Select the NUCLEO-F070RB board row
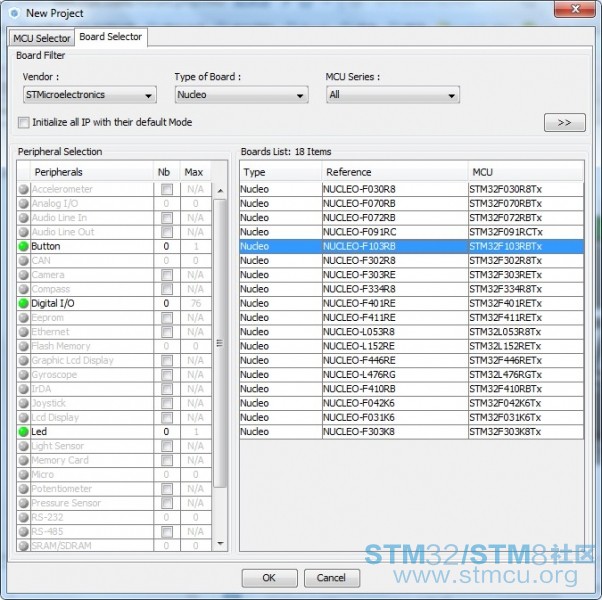This screenshot has width=602, height=600. coord(412,203)
